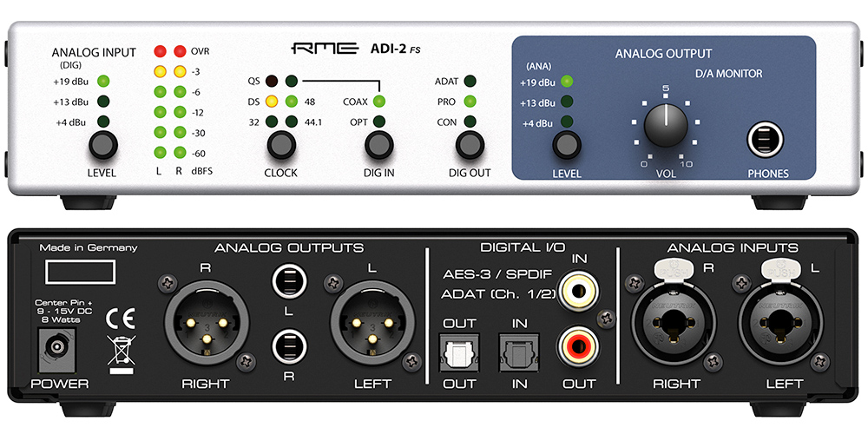The height and width of the screenshot is (434, 868).
Task: Click the analog input +4 dBu LED
Action: 103,122
